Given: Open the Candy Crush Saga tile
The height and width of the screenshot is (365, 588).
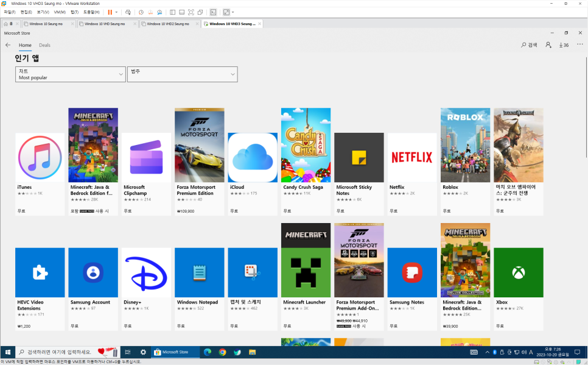Looking at the screenshot, I should 306,161.
